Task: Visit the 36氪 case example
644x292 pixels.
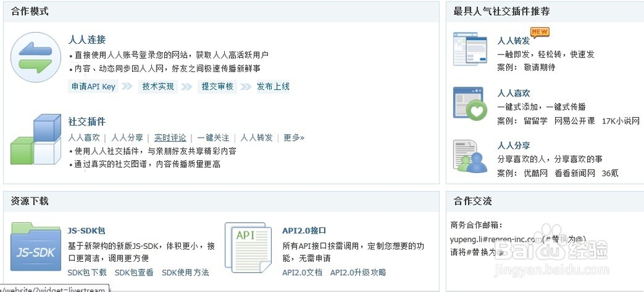Action: [x=610, y=174]
